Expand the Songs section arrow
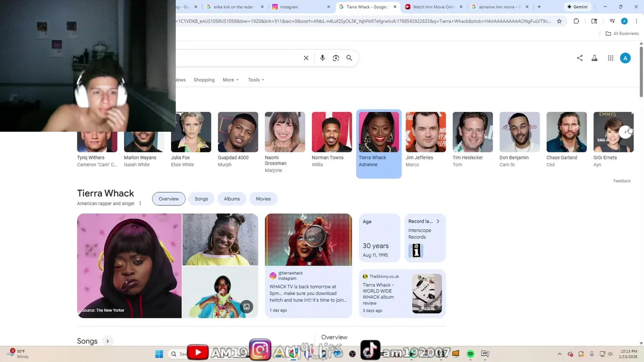This screenshot has width=644, height=362. point(107,341)
